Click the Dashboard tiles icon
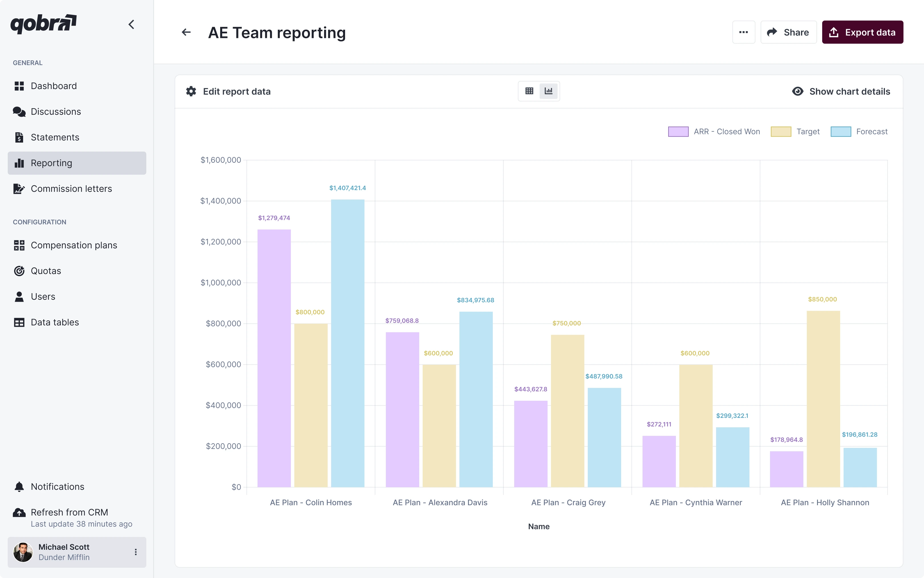924x578 pixels. 19,86
